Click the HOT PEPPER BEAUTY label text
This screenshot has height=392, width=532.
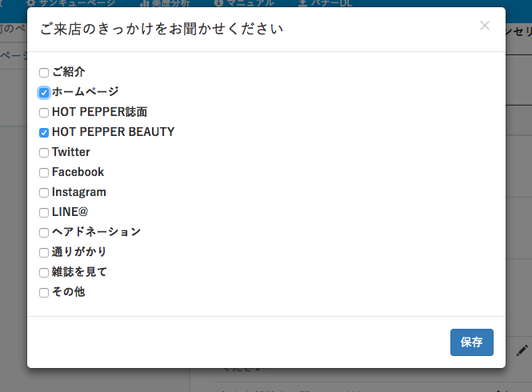(x=114, y=132)
